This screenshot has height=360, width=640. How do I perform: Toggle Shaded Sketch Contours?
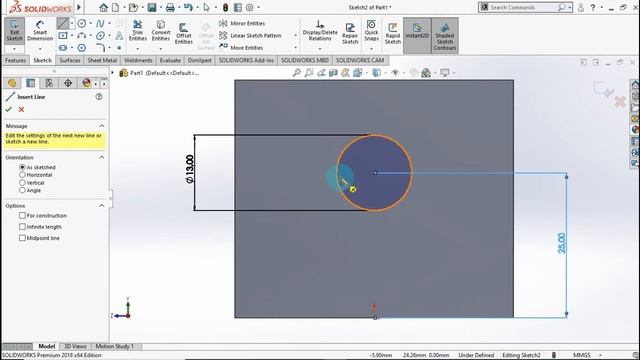(x=444, y=35)
